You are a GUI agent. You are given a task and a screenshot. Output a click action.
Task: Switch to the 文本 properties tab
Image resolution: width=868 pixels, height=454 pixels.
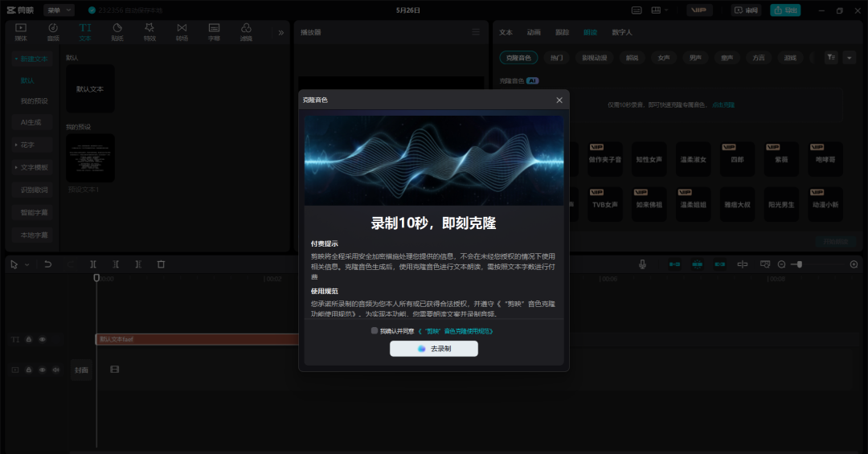pos(506,32)
